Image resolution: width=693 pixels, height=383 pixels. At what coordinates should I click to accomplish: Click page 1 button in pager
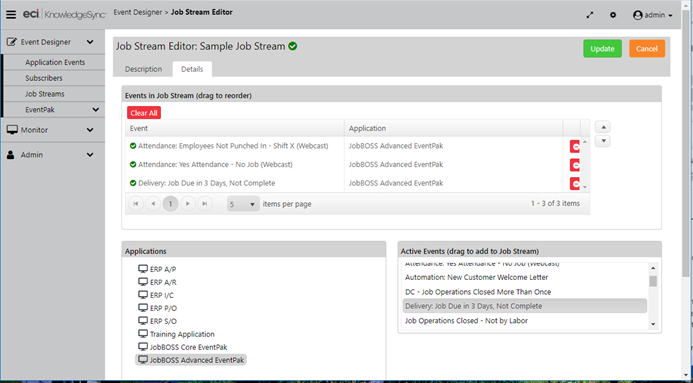(171, 204)
